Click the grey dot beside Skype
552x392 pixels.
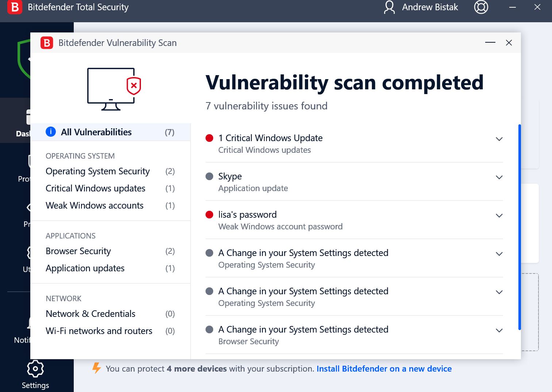pos(210,176)
